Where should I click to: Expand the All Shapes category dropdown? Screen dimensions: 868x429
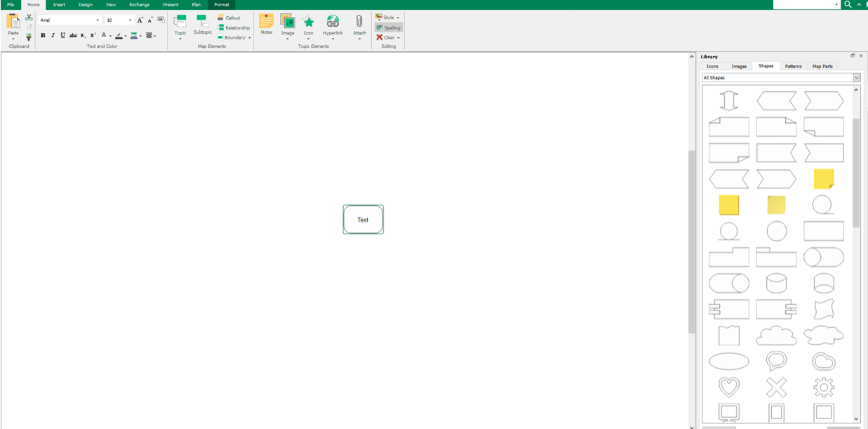857,77
